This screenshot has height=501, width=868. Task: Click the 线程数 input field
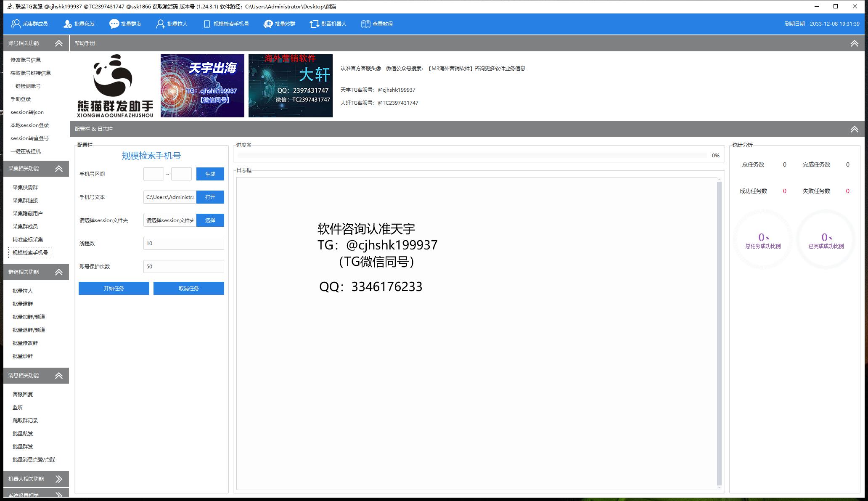click(183, 244)
